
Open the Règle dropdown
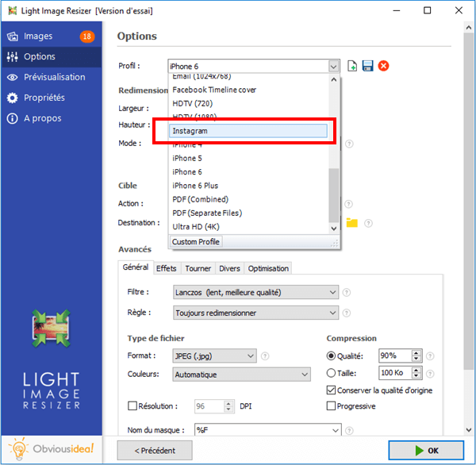[x=255, y=313]
